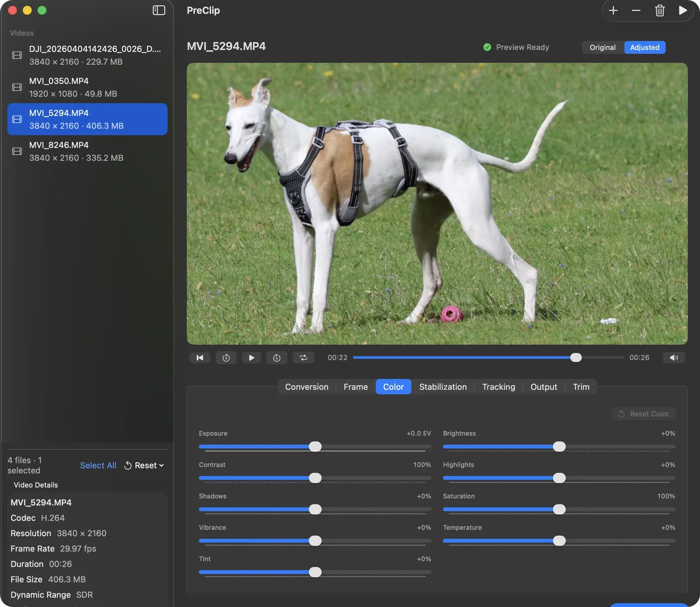Click the Brightness slider handle
This screenshot has height=607, width=700.
(559, 446)
